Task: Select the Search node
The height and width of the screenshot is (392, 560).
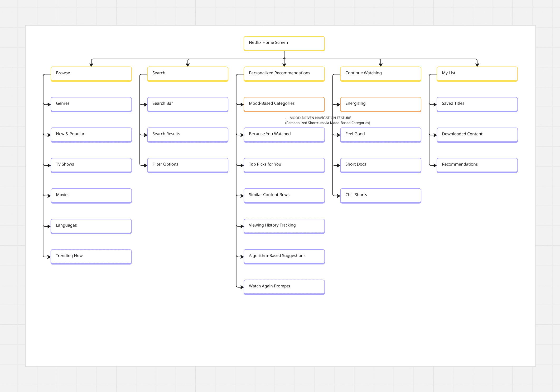Action: [x=187, y=74]
